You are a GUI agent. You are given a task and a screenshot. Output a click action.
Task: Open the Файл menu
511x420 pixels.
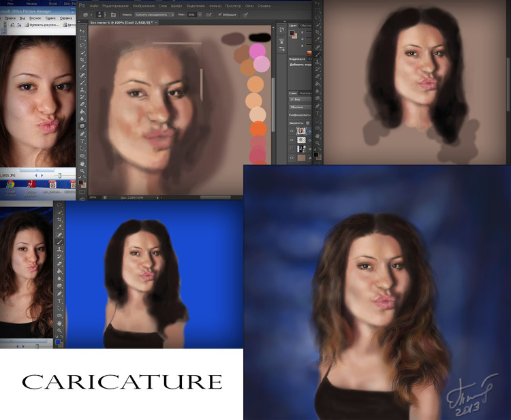coord(93,5)
